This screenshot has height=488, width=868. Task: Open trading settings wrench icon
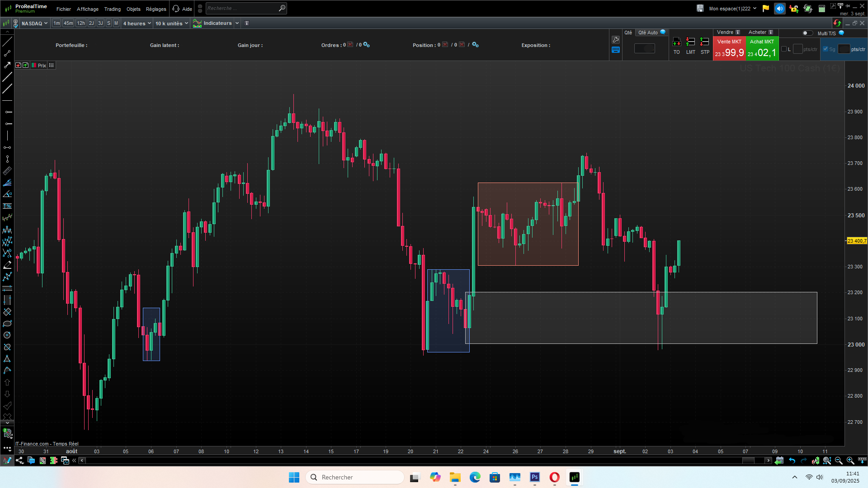tap(615, 40)
